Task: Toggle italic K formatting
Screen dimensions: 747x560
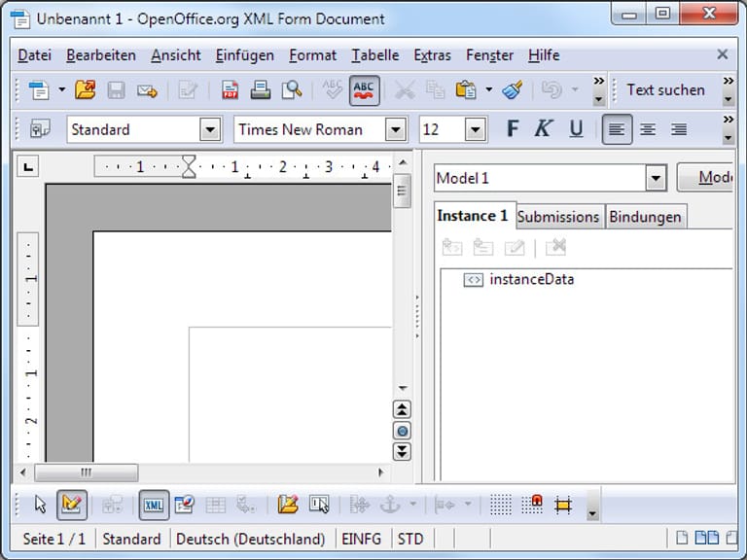Action: 543,128
